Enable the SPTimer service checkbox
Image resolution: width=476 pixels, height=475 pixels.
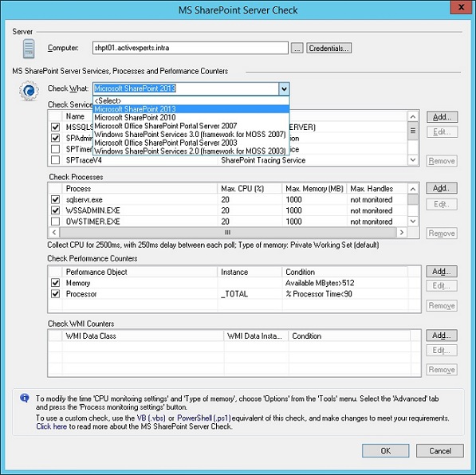point(55,149)
